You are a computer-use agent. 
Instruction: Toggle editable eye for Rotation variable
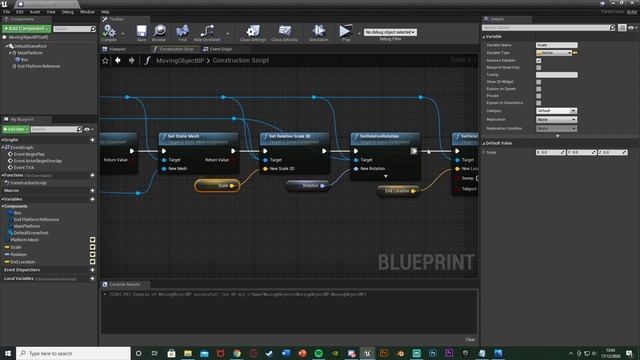pos(93,254)
